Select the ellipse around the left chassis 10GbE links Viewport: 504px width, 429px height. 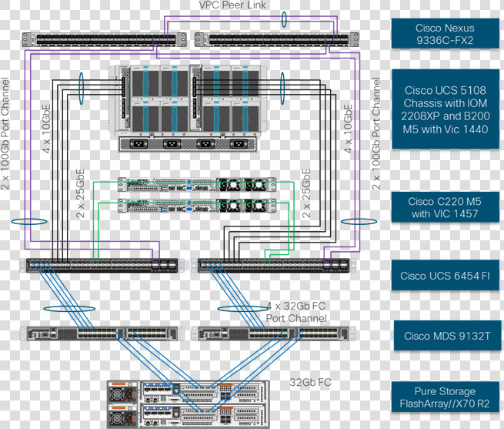[81, 89]
